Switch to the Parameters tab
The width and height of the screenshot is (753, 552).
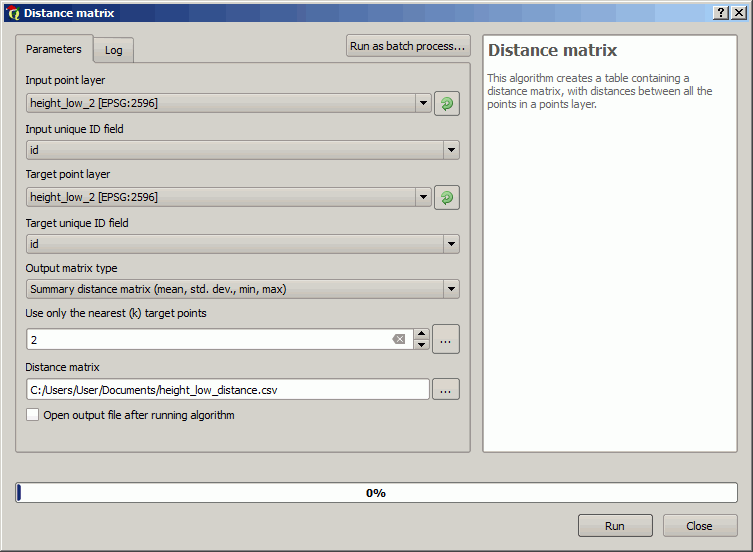[54, 49]
